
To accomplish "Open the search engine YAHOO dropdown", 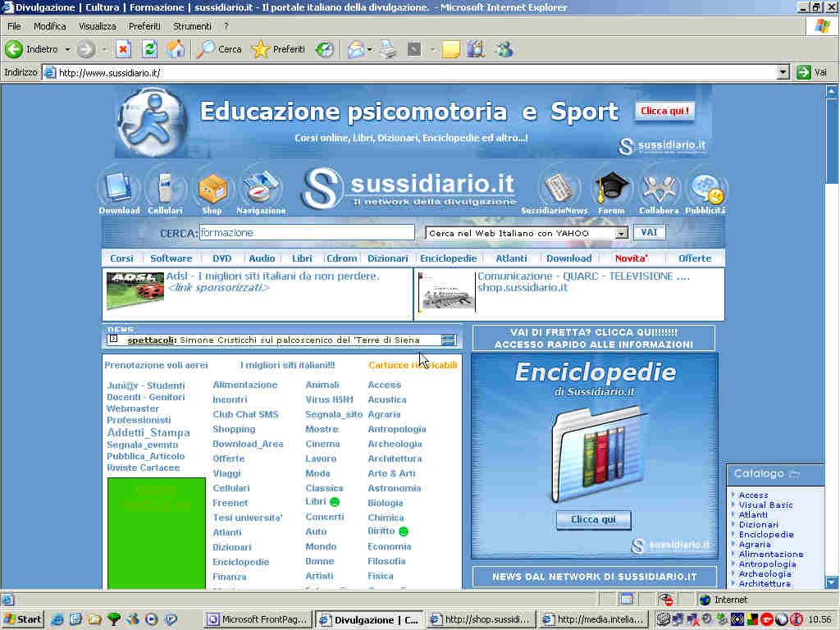I will click(621, 233).
